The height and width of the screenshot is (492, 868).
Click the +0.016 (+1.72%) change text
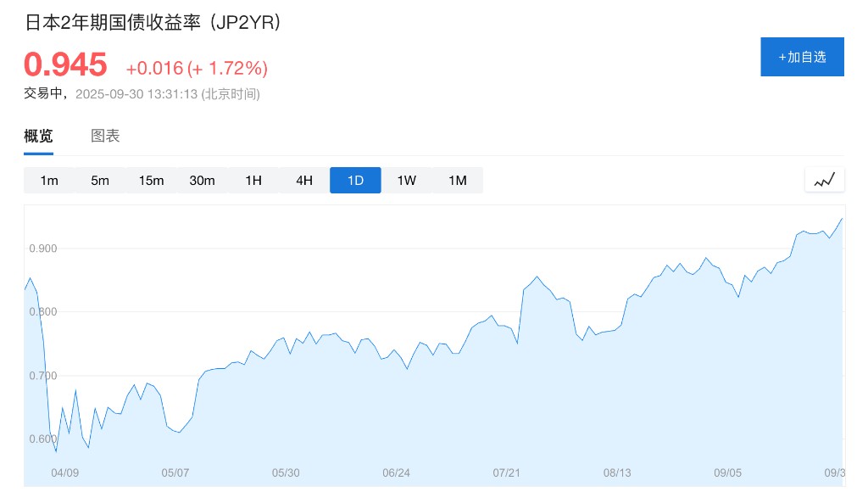(197, 68)
